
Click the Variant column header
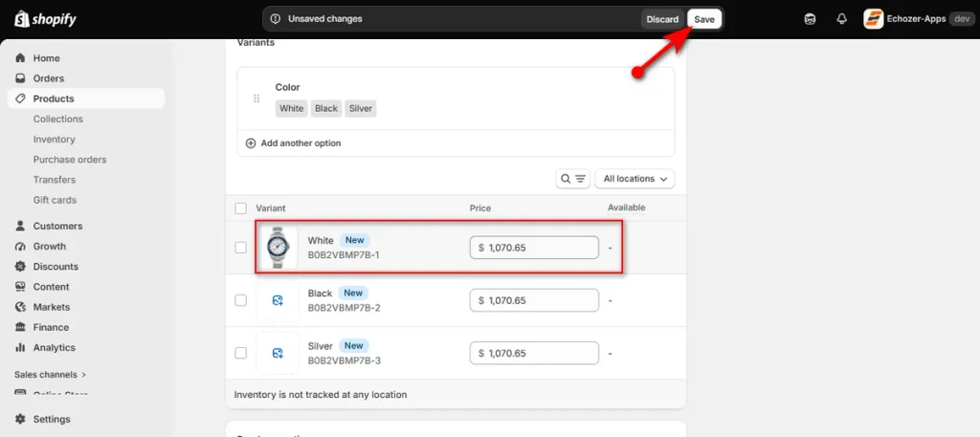tap(271, 208)
